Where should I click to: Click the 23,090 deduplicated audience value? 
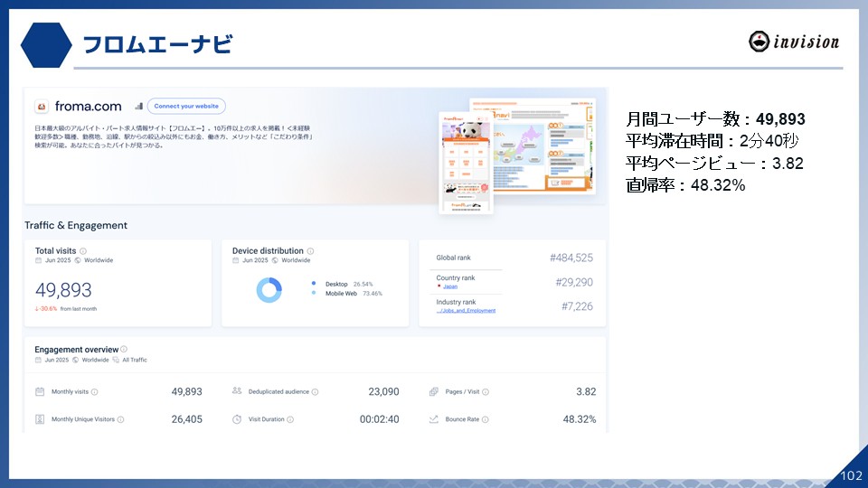(x=383, y=391)
